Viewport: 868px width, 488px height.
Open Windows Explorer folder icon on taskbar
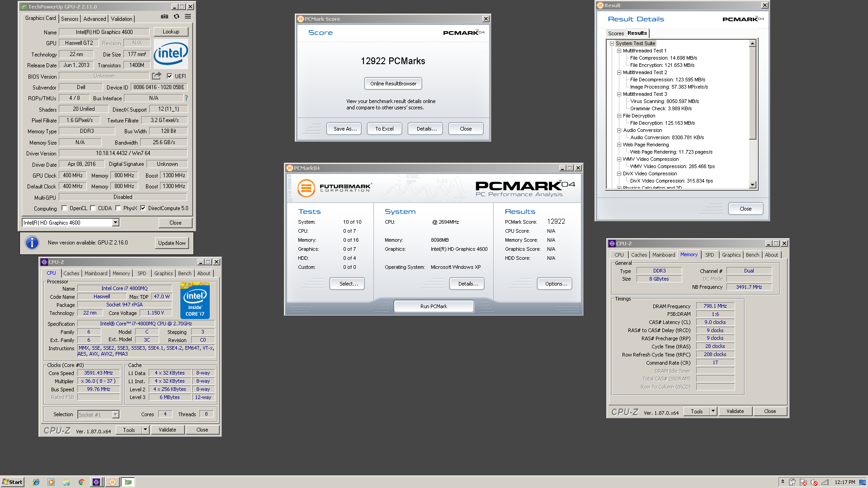coord(66,482)
